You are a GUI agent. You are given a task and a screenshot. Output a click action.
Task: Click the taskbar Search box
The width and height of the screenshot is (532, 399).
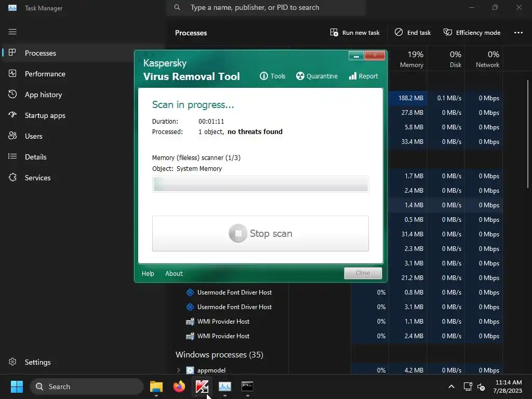pyautogui.click(x=87, y=387)
